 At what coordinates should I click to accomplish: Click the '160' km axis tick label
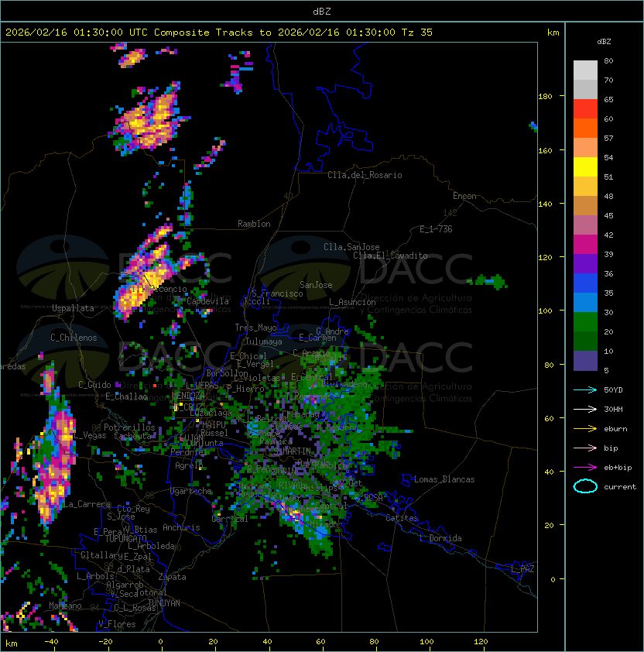(545, 150)
